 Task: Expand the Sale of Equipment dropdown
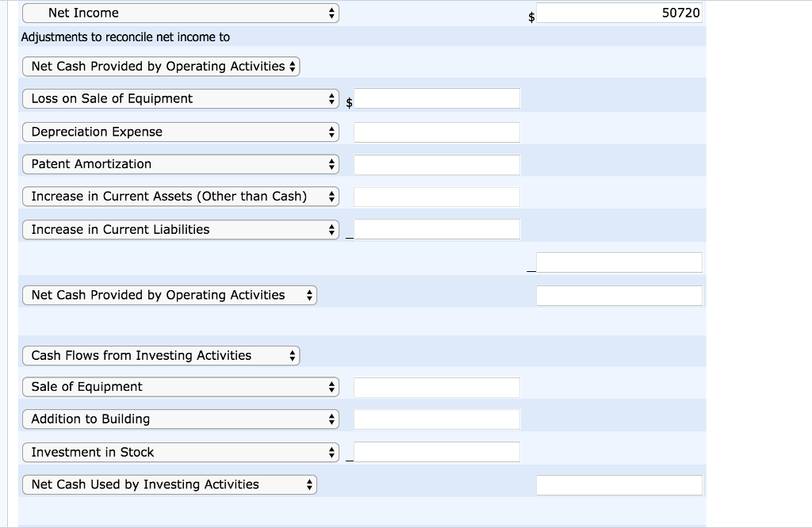181,387
